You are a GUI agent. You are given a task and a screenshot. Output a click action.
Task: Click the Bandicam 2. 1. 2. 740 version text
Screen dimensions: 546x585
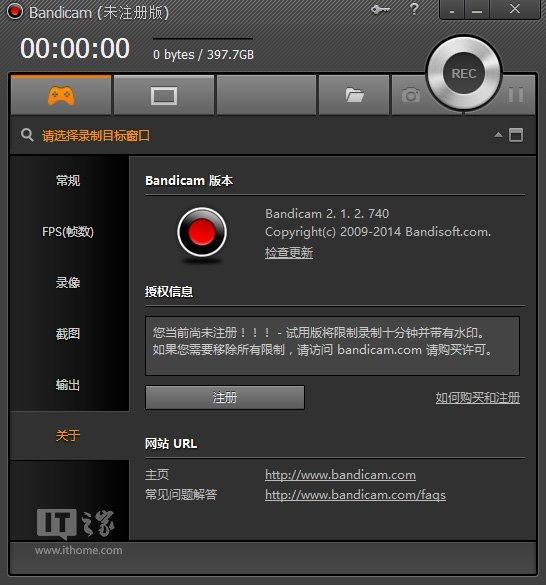(327, 214)
